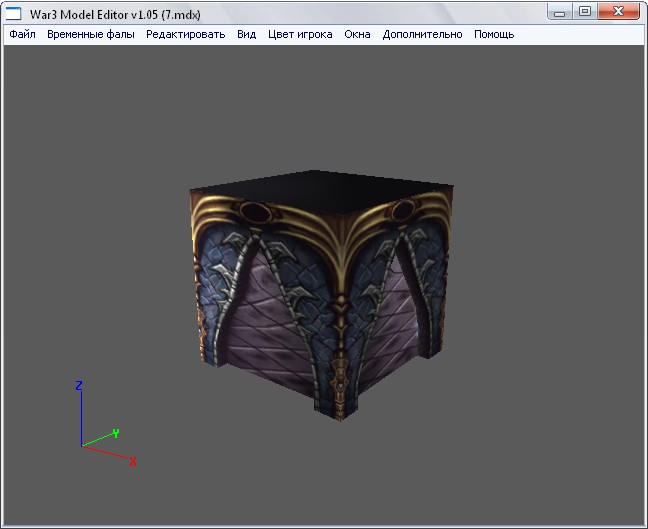The height and width of the screenshot is (529, 648).
Task: Open the Помощь menu
Action: tap(494, 34)
